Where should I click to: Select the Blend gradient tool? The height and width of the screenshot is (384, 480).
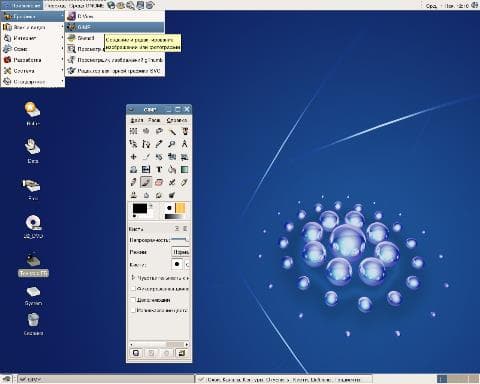184,169
